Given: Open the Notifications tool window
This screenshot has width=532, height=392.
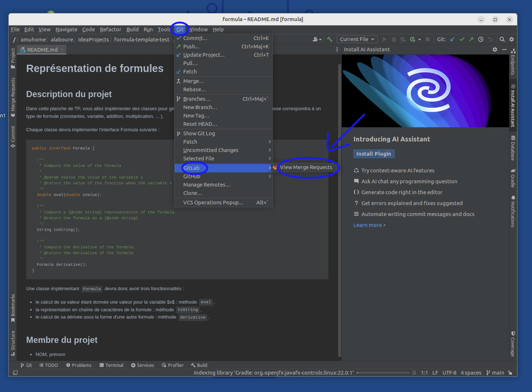Looking at the screenshot, I should tap(513, 211).
